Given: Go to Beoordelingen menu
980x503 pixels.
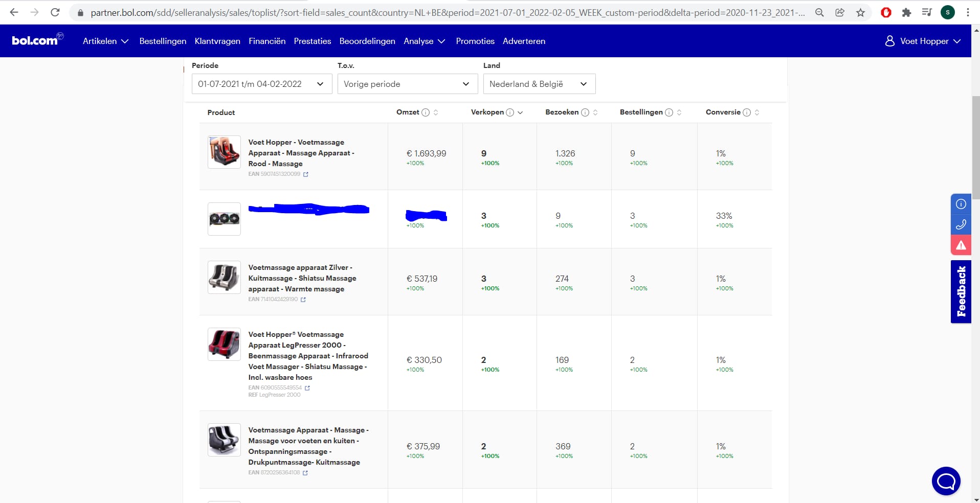Looking at the screenshot, I should click(x=367, y=41).
